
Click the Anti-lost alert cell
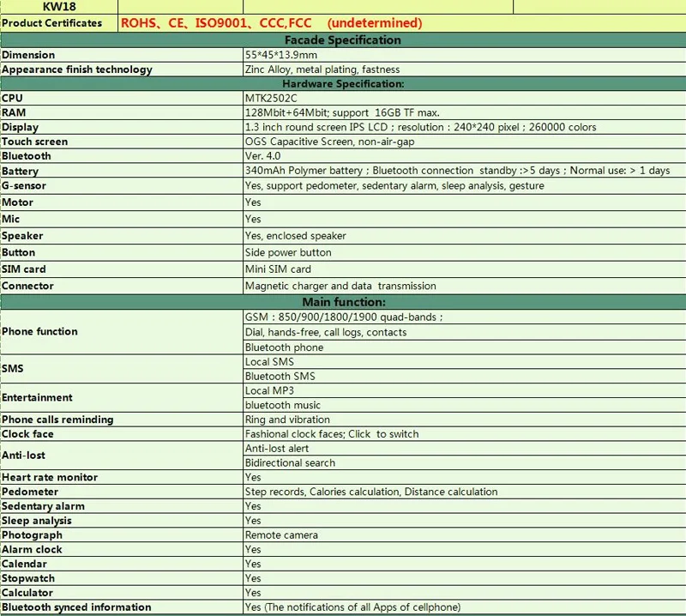(465, 449)
